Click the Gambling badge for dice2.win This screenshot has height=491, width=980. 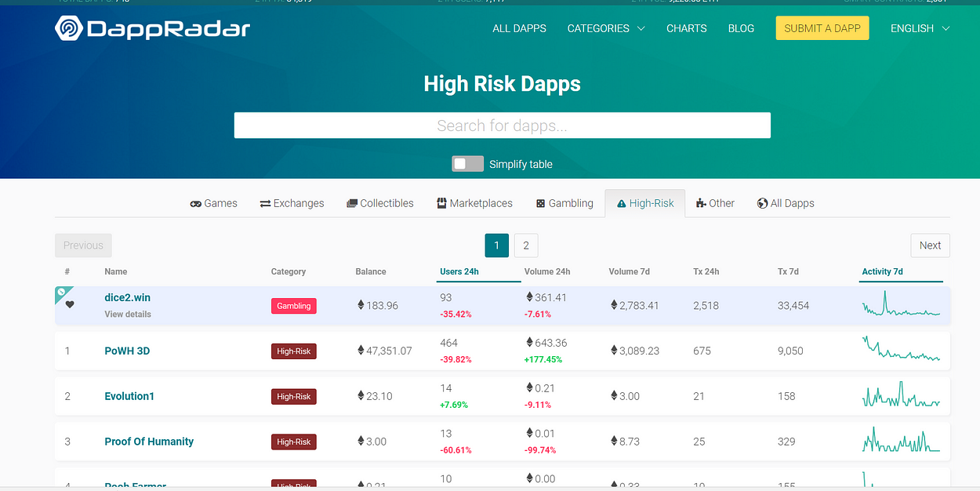pos(294,306)
